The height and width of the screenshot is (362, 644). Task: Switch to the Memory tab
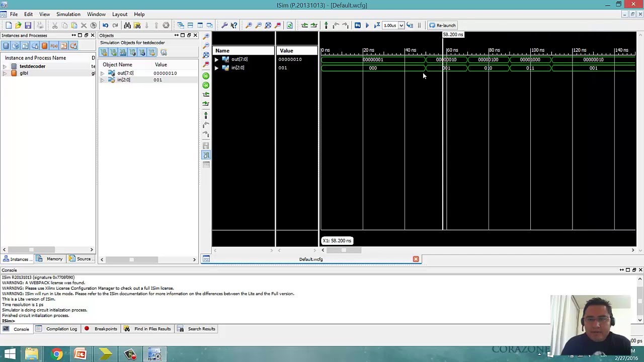pos(50,259)
